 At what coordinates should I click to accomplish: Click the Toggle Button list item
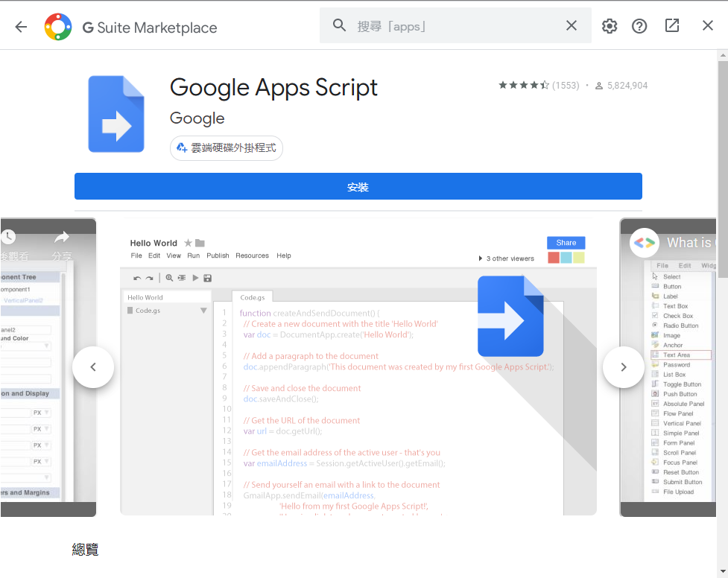coord(682,384)
